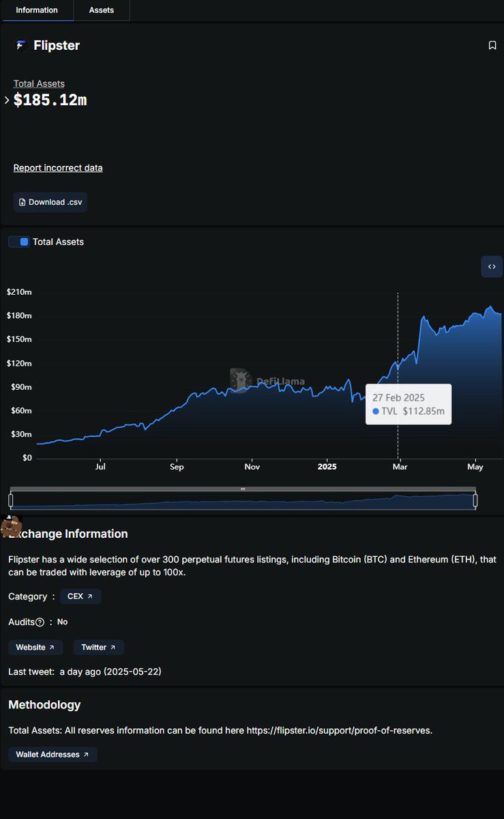
Task: Click the $185.12m total value
Action: pos(50,100)
